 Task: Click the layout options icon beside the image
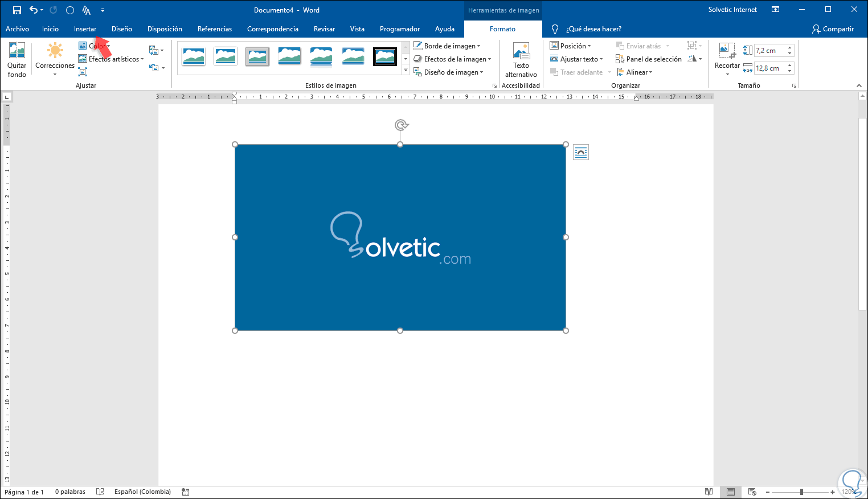coord(580,152)
